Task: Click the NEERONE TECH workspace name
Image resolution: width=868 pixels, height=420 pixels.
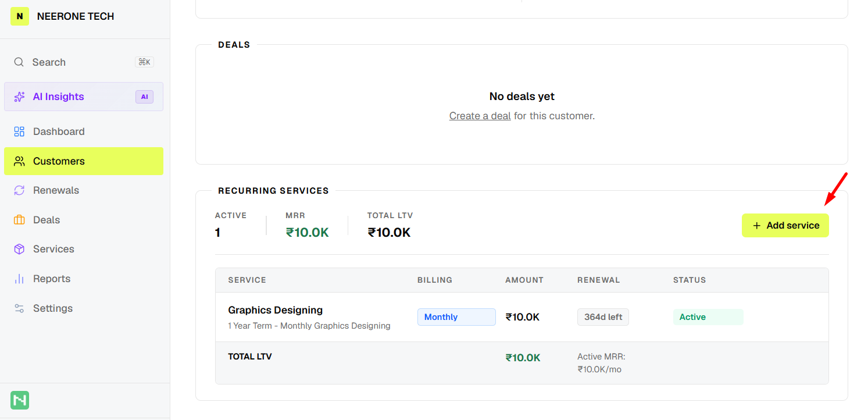Action: coord(76,16)
